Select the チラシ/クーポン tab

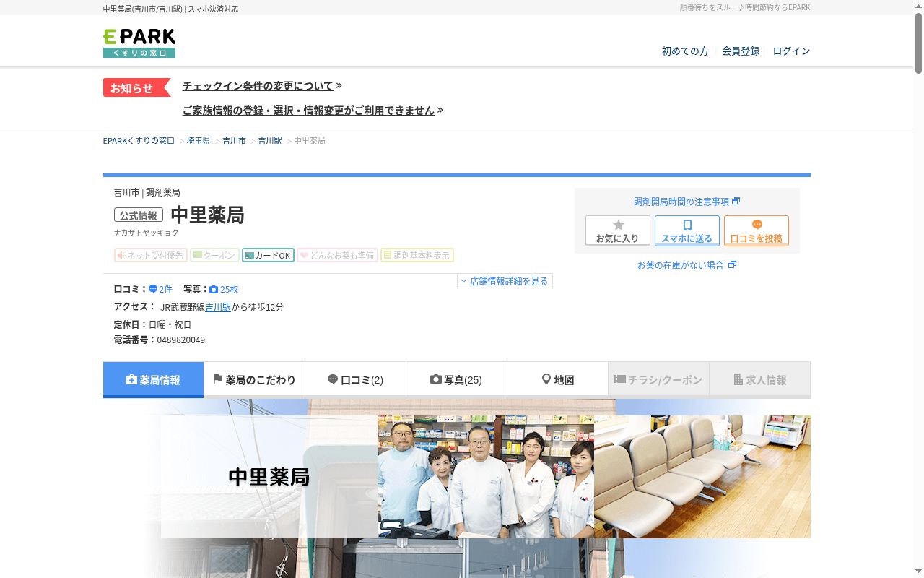pos(658,380)
